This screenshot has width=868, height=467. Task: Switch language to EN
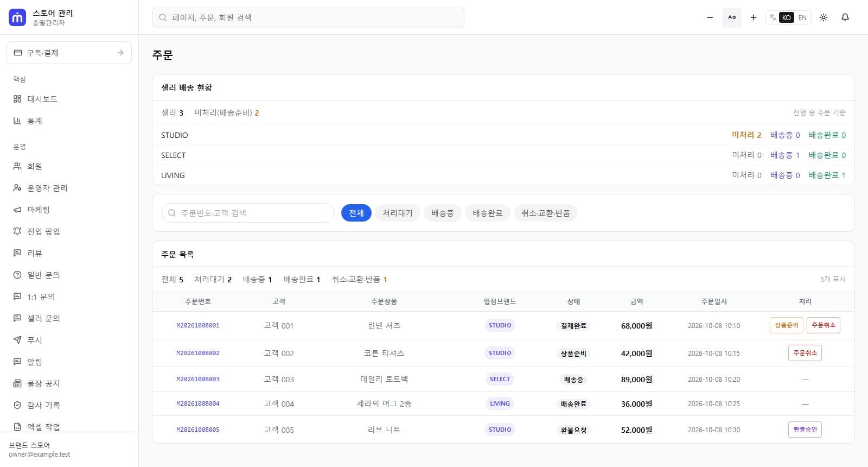coord(802,17)
